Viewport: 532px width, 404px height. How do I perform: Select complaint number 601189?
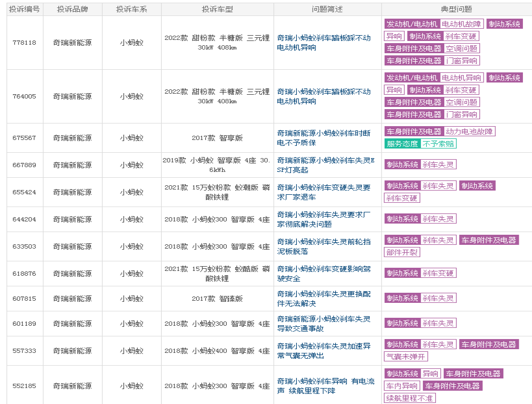coord(24,324)
